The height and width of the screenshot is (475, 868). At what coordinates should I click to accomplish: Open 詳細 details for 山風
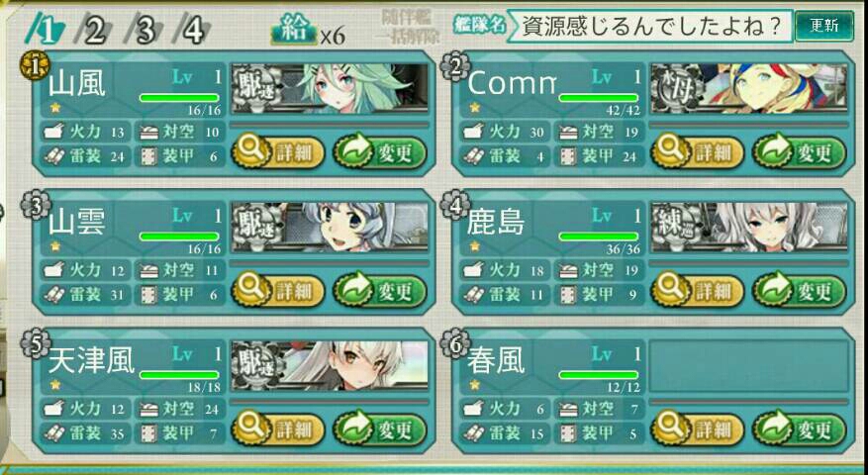click(x=278, y=152)
